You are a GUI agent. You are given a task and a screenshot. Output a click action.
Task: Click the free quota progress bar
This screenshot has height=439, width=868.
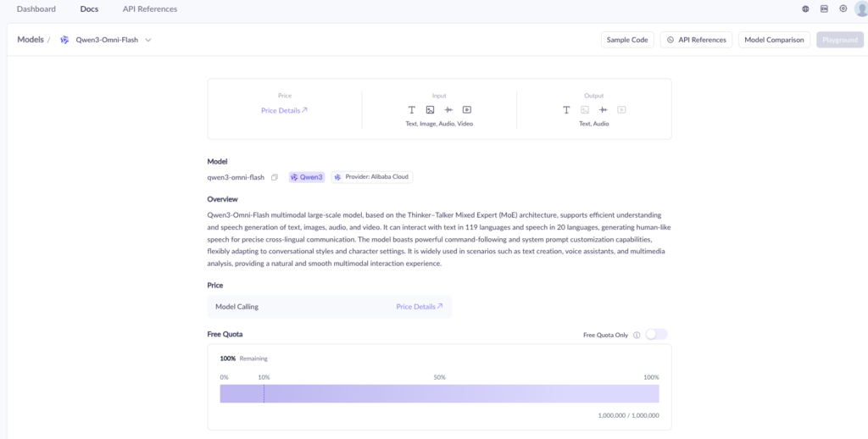(439, 393)
